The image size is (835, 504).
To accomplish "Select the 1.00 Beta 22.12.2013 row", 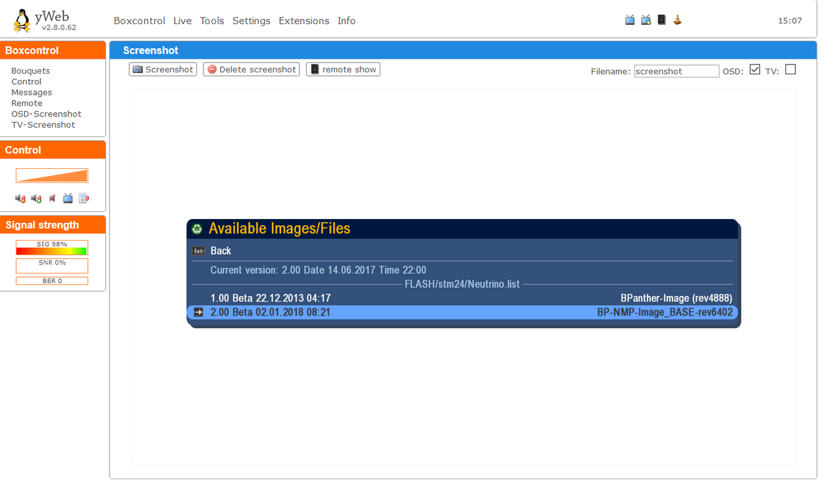I will (463, 298).
